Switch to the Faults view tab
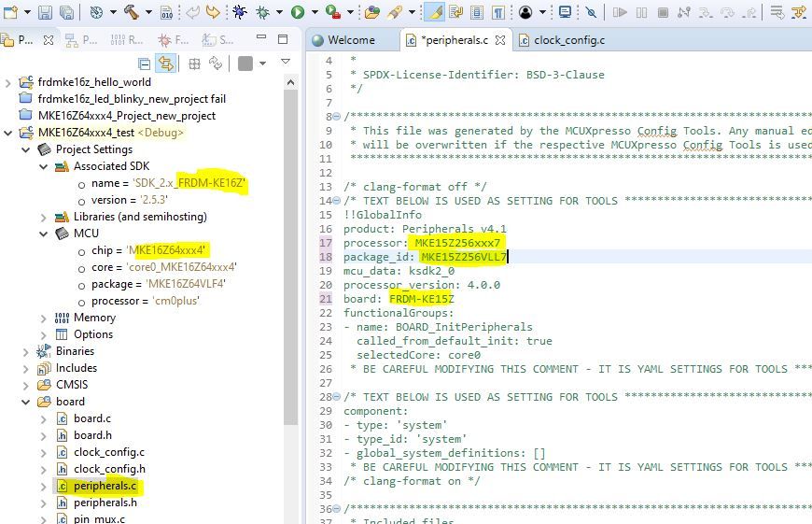Image resolution: width=812 pixels, height=524 pixels. point(174,40)
